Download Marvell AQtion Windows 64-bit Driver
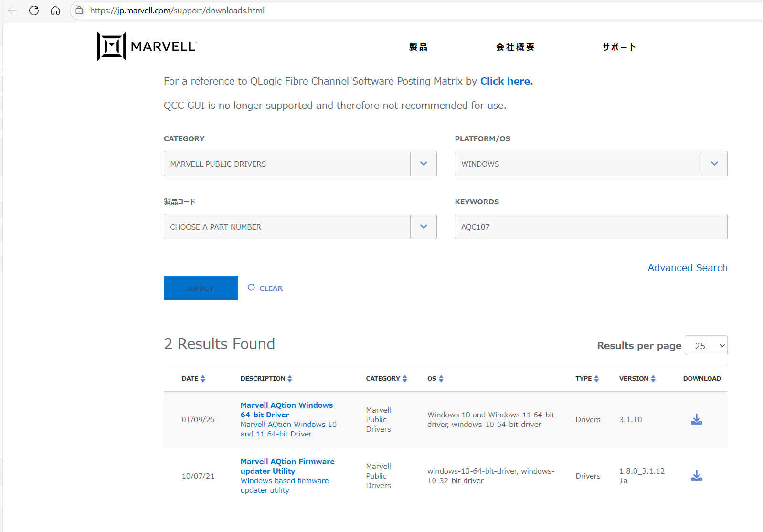The height and width of the screenshot is (532, 763). click(697, 419)
